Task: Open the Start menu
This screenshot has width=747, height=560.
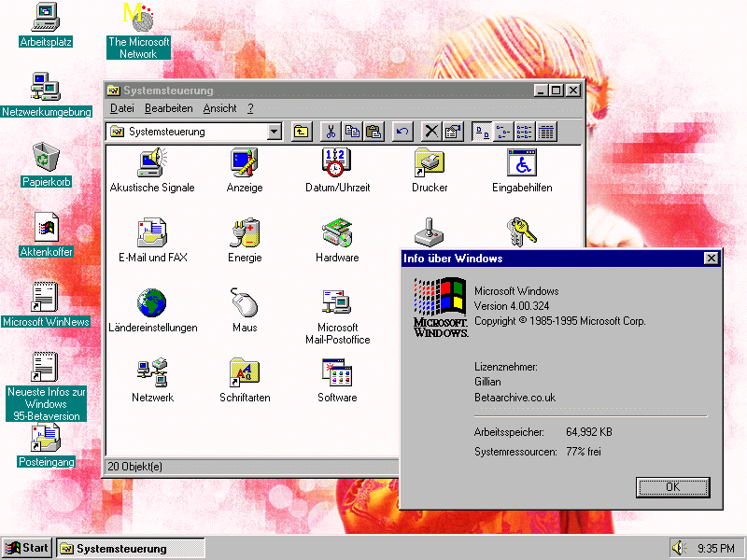Action: point(27,548)
